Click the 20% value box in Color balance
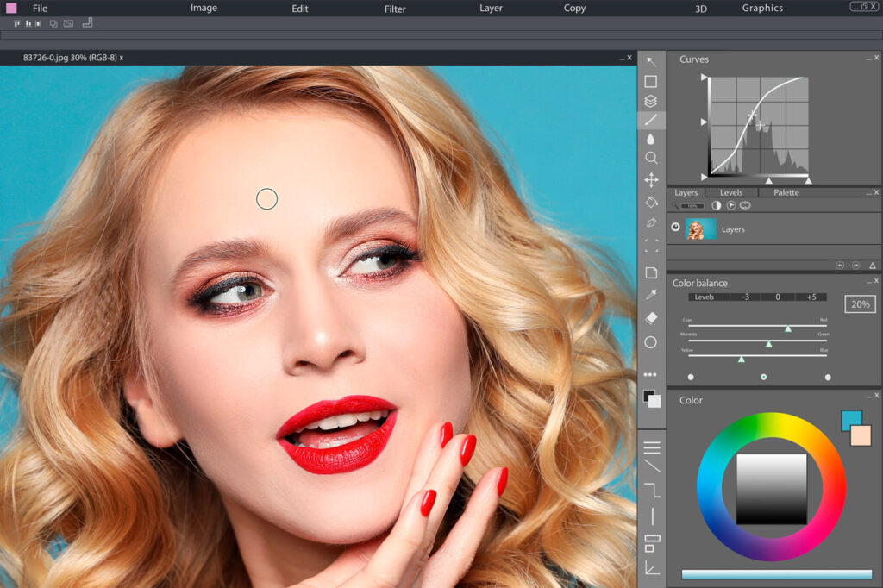 click(861, 303)
